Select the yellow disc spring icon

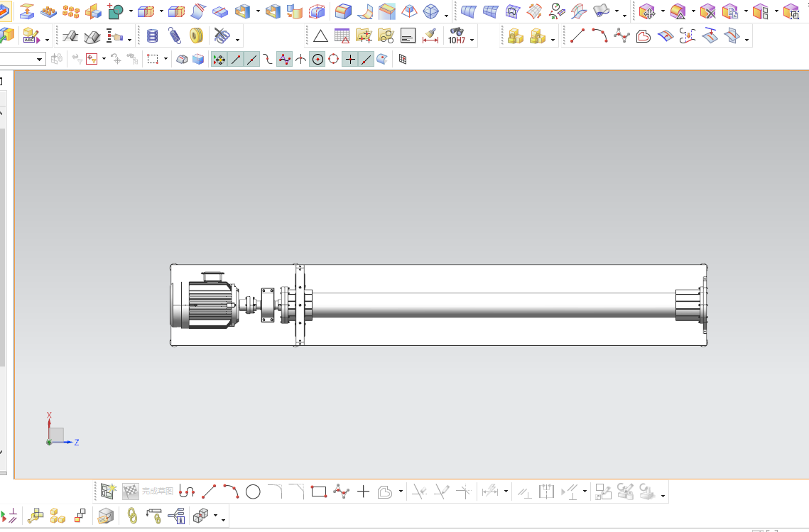pos(196,36)
